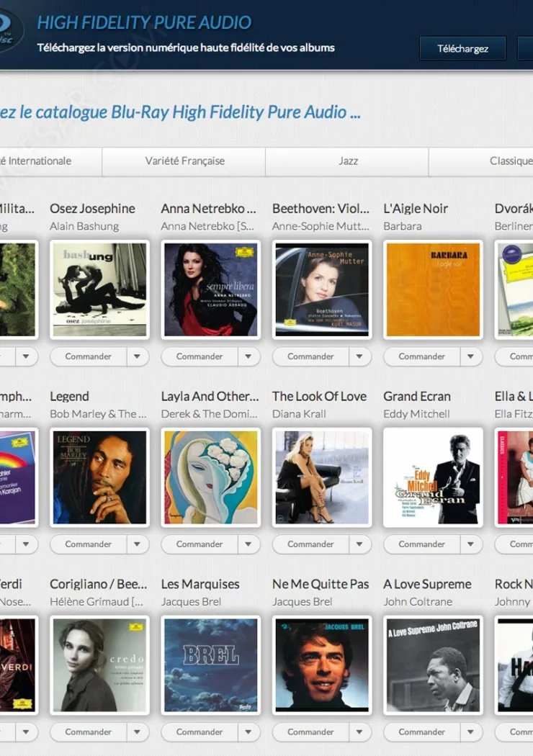Click Commander for Anna Netrebko album
This screenshot has height=756, width=533.
(200, 356)
